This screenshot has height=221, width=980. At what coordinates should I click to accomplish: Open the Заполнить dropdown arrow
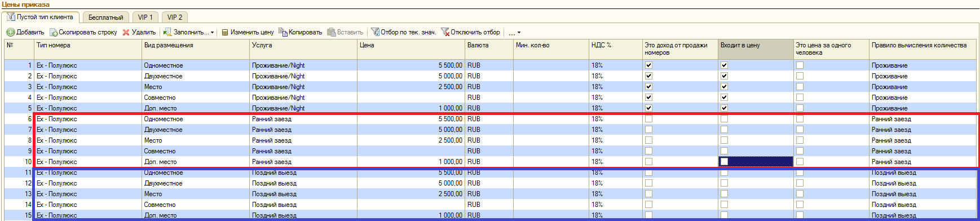(212, 33)
